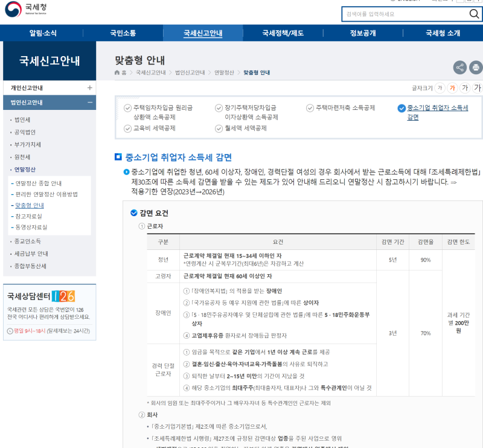Select 주택임차차입금 원리금 상환액 소득공제 option
Viewport: 483px width, 448px height.
tap(158, 112)
